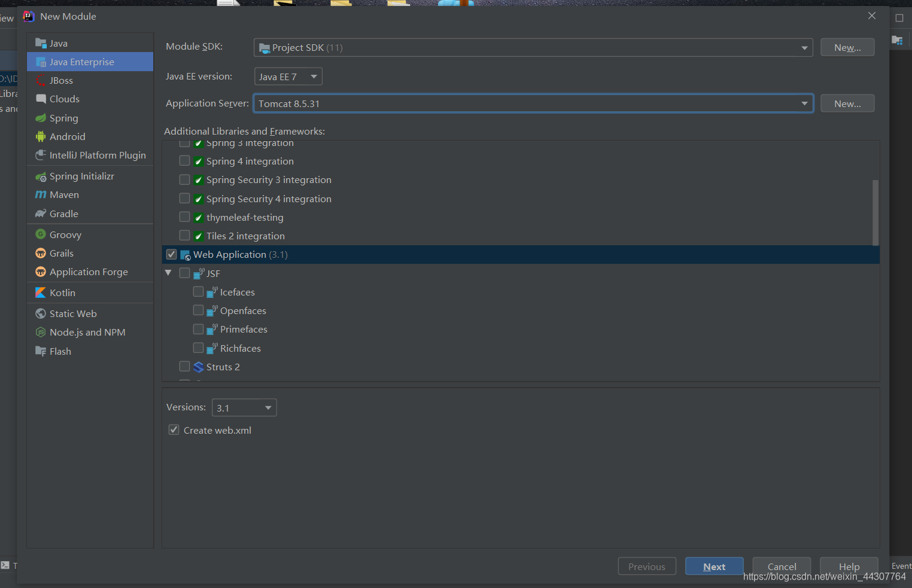Click New button next to Module SDK

(847, 47)
